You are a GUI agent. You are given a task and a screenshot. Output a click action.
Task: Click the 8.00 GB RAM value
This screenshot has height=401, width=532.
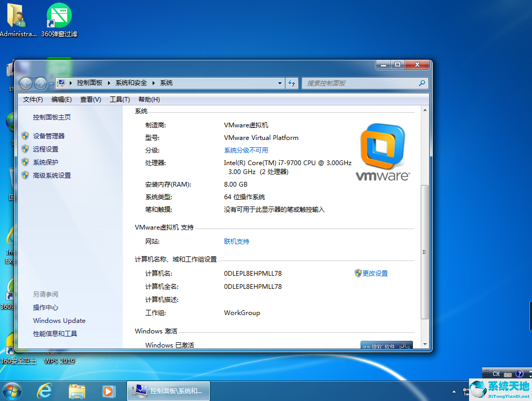(x=236, y=185)
